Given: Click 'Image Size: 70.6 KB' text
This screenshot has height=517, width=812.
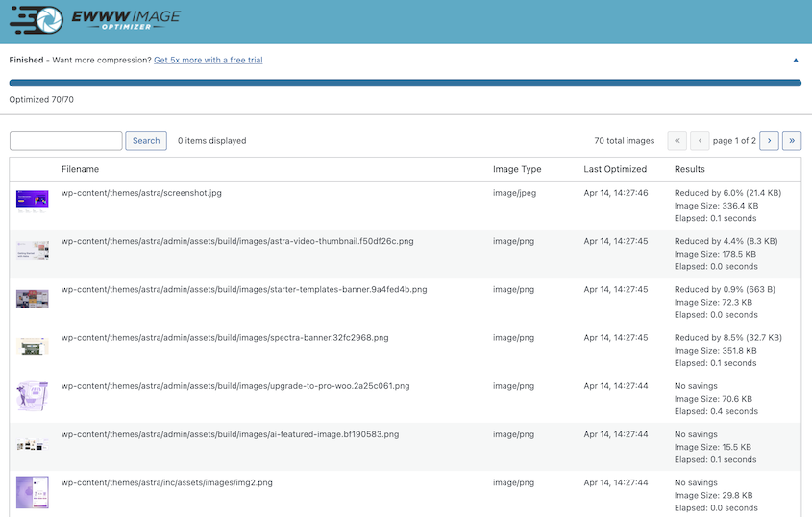Looking at the screenshot, I should pos(713,399).
